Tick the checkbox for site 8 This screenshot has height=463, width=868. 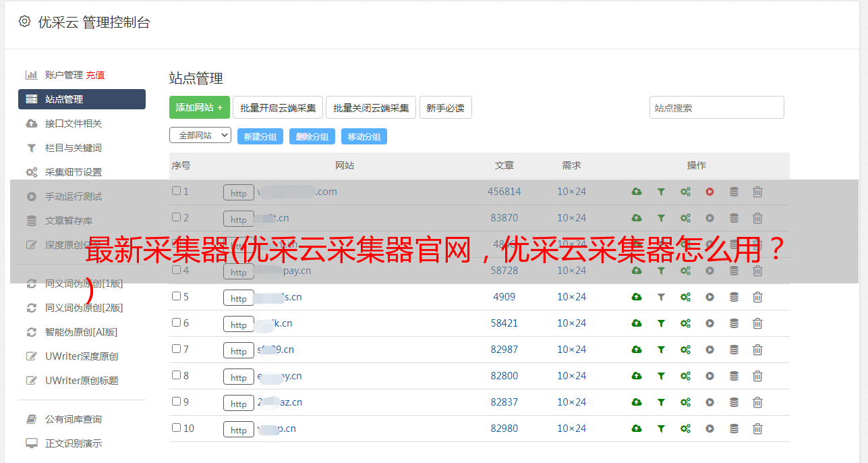[x=176, y=375]
